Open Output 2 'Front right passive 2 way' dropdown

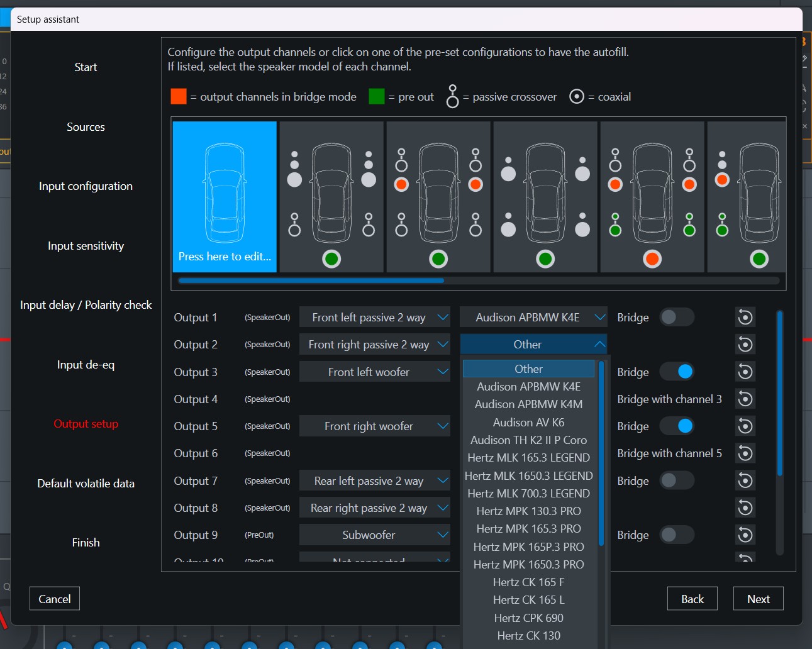click(x=375, y=344)
